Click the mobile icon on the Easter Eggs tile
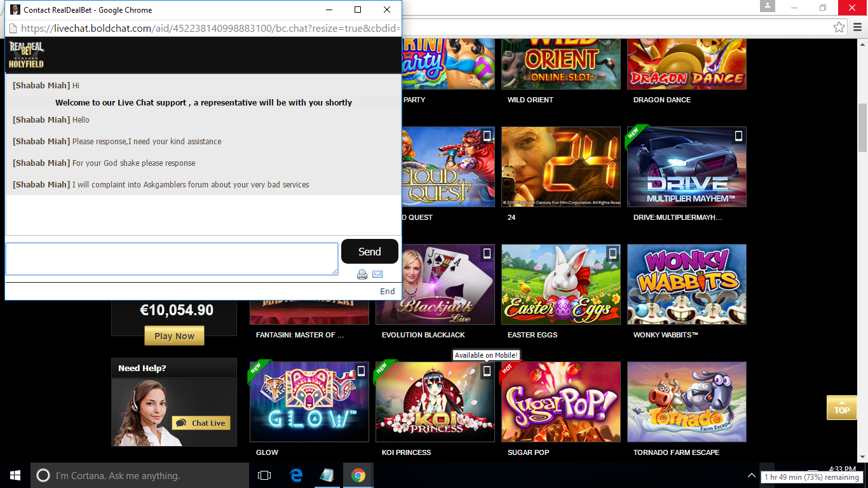Image resolution: width=868 pixels, height=488 pixels. (x=613, y=254)
